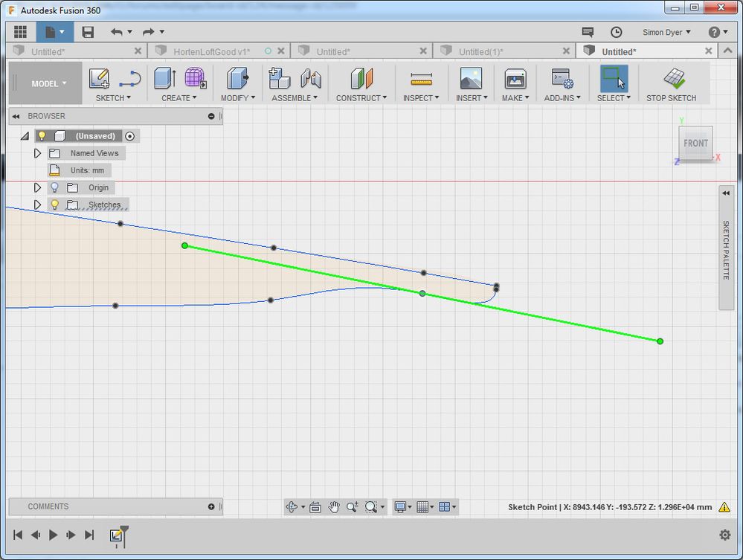The height and width of the screenshot is (560, 743).
Task: Open the job status clock icon
Action: (x=616, y=32)
